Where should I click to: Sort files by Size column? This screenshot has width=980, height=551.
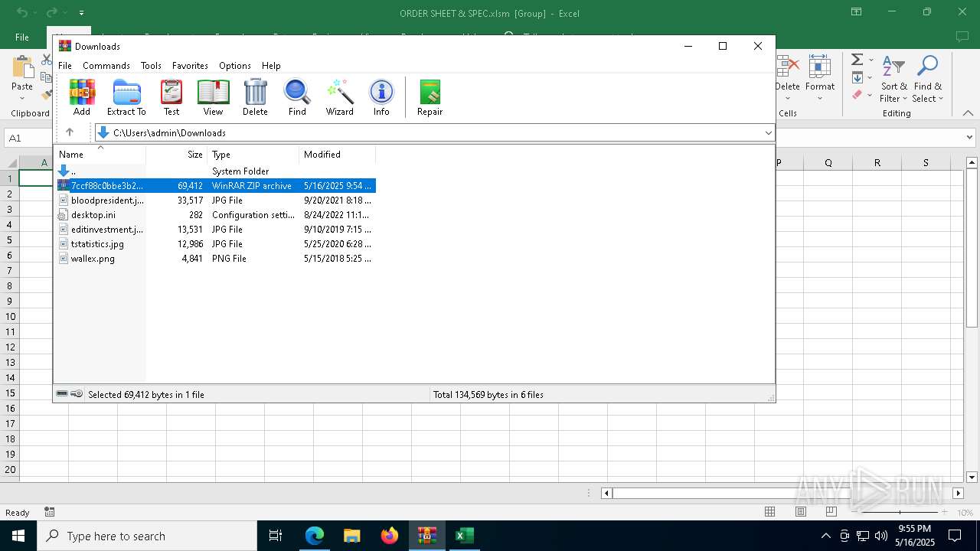pos(177,155)
